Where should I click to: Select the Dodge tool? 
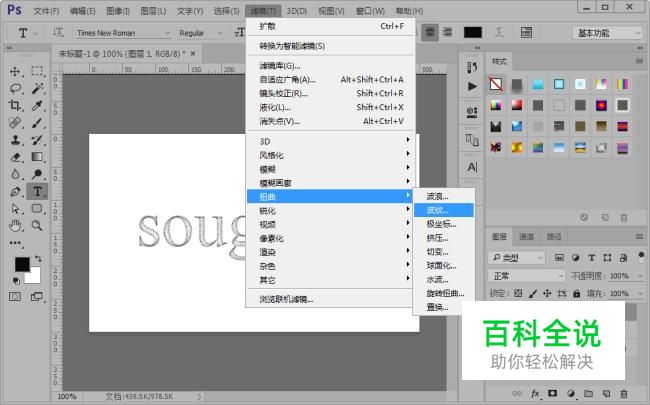37,174
